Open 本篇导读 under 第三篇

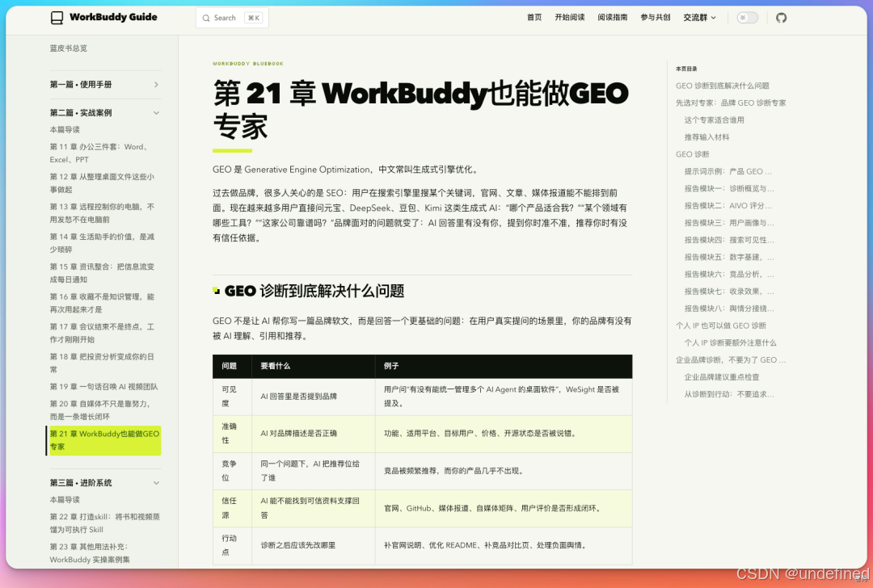click(x=65, y=499)
